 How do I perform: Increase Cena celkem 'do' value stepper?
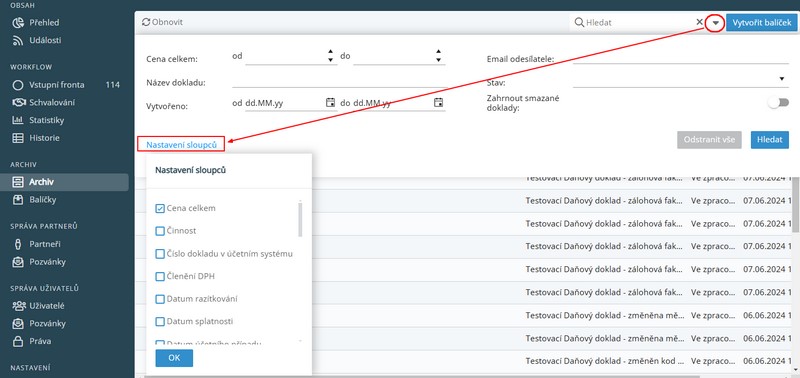pos(438,52)
